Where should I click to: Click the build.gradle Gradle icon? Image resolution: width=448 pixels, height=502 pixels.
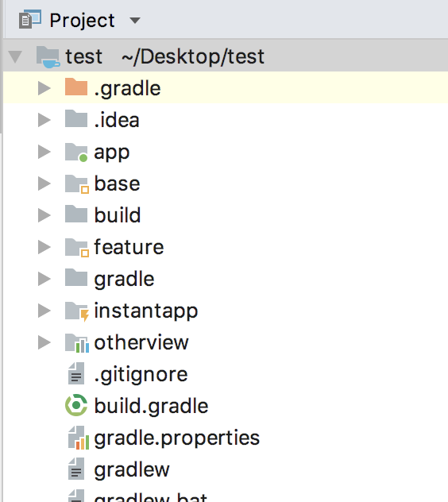click(76, 405)
